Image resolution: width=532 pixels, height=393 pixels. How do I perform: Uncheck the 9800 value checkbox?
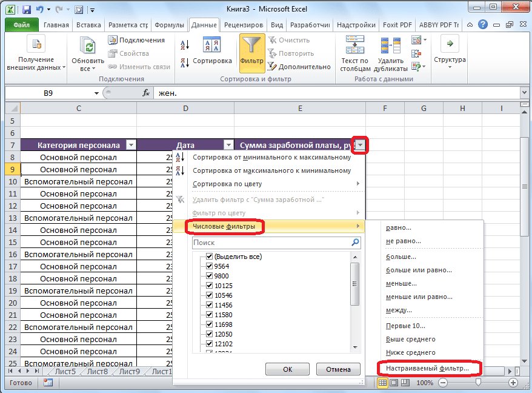coord(209,276)
